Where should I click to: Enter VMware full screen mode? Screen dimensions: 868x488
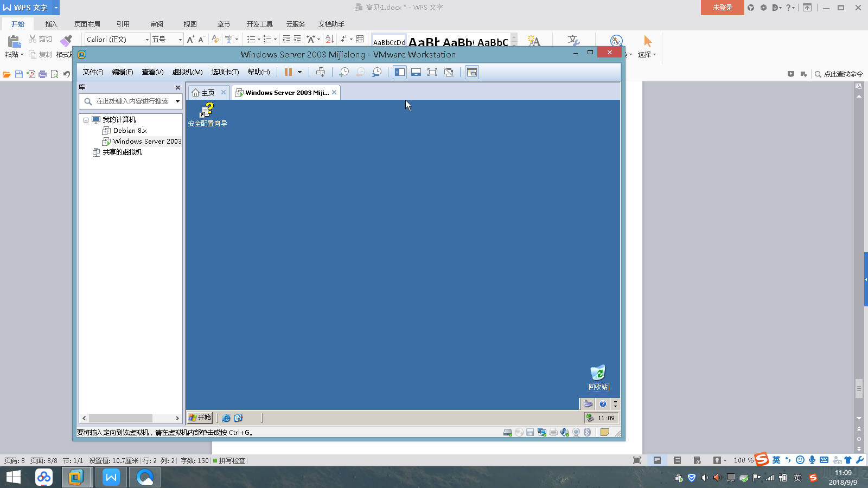[432, 72]
